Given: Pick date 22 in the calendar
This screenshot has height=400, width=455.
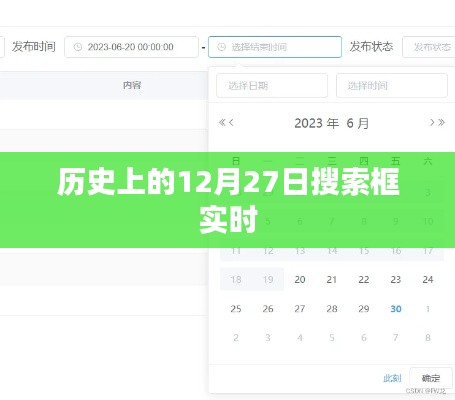Looking at the screenshot, I should tap(364, 279).
